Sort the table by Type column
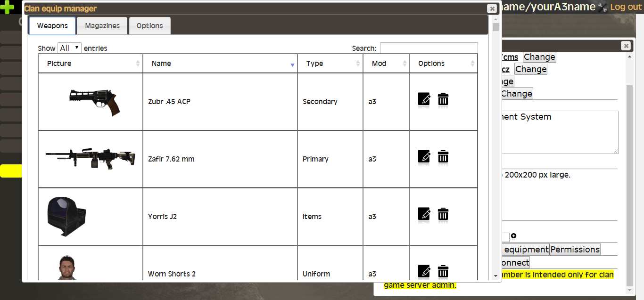 click(x=330, y=64)
